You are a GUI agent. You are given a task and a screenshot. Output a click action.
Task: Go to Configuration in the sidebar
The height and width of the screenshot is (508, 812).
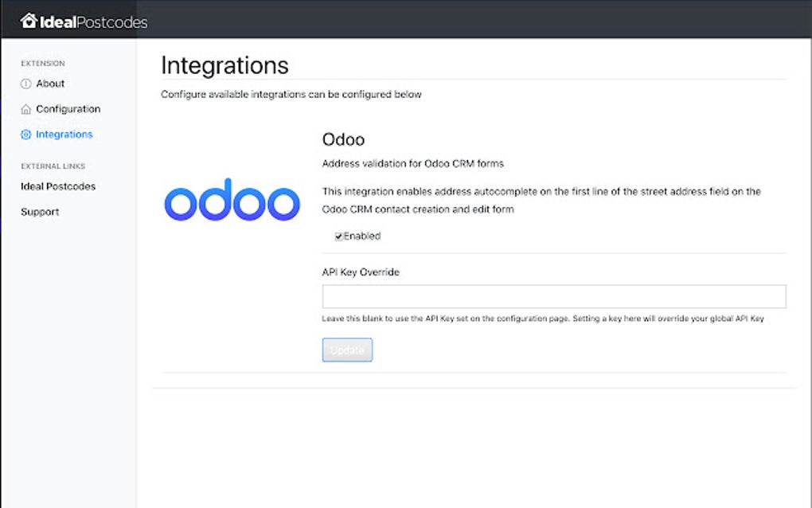tap(68, 109)
